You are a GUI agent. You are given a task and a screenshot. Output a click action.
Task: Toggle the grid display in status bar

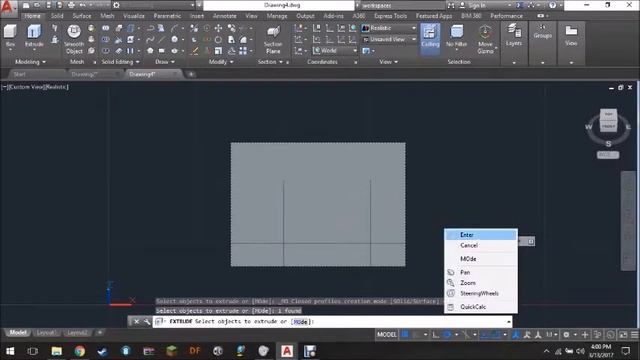[x=405, y=335]
